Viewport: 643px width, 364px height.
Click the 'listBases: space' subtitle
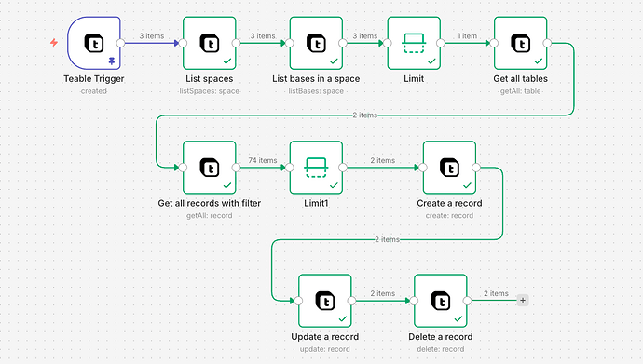(x=316, y=91)
